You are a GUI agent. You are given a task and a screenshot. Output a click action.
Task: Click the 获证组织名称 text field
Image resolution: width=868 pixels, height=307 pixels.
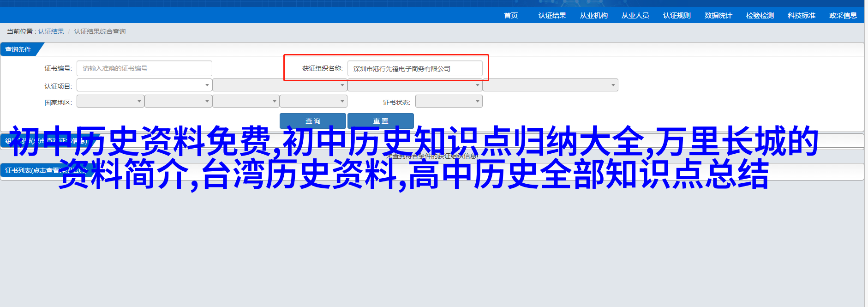click(x=414, y=69)
